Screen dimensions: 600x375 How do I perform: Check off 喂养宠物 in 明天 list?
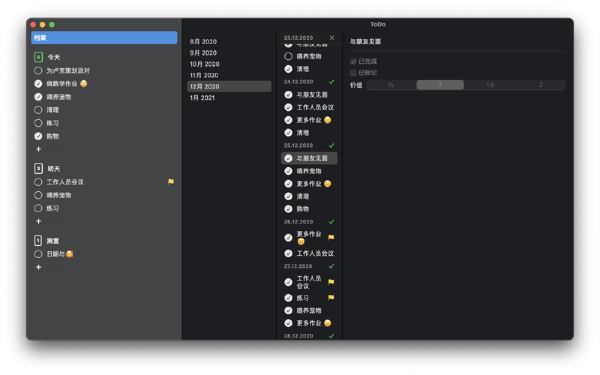click(38, 195)
